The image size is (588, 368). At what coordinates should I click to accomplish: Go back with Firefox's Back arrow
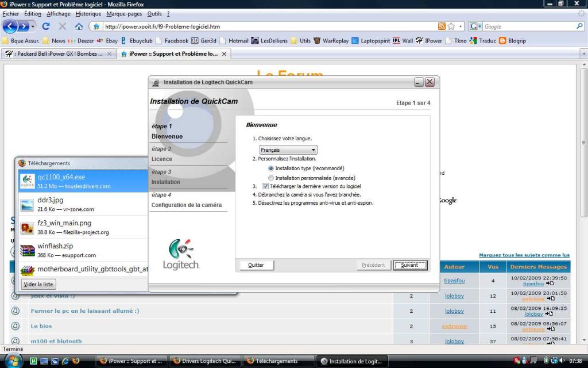pyautogui.click(x=10, y=26)
